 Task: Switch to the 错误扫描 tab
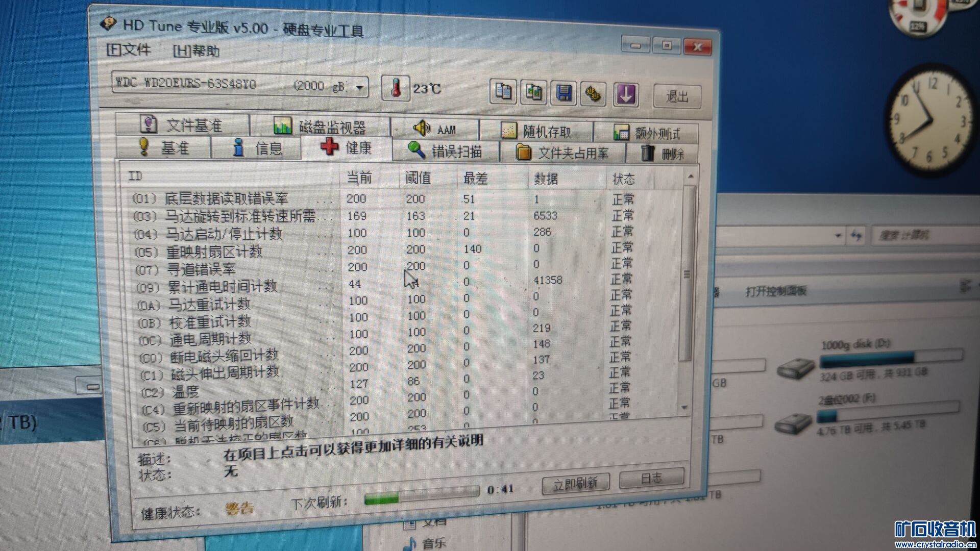(x=446, y=151)
